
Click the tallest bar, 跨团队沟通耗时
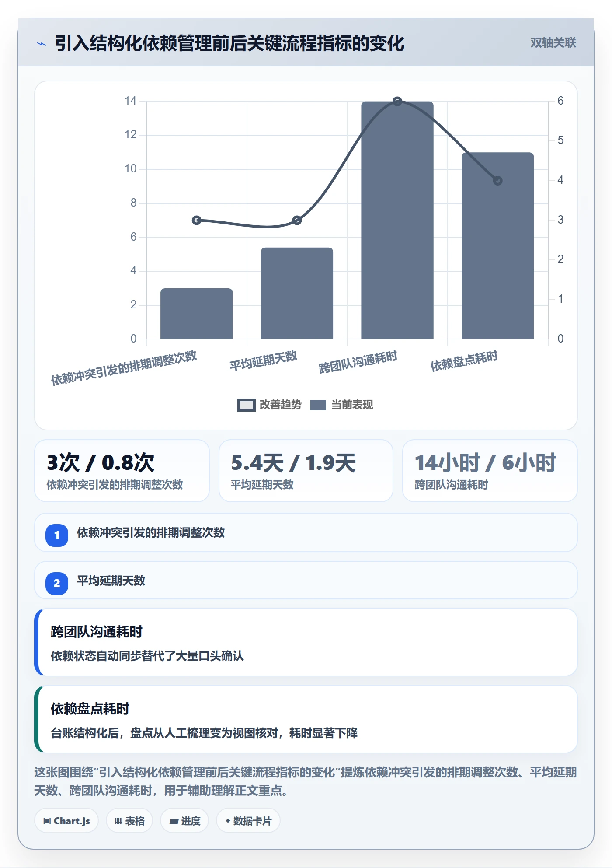[x=397, y=220]
